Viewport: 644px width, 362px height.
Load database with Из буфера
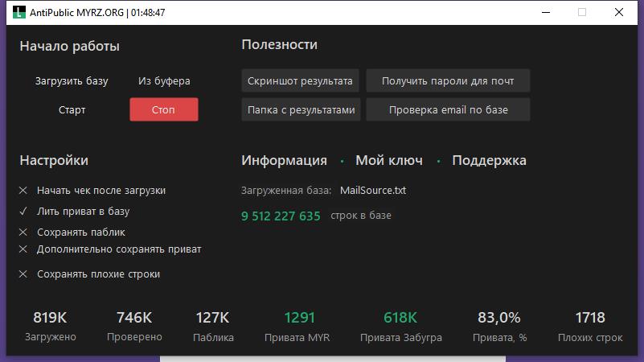(x=164, y=81)
